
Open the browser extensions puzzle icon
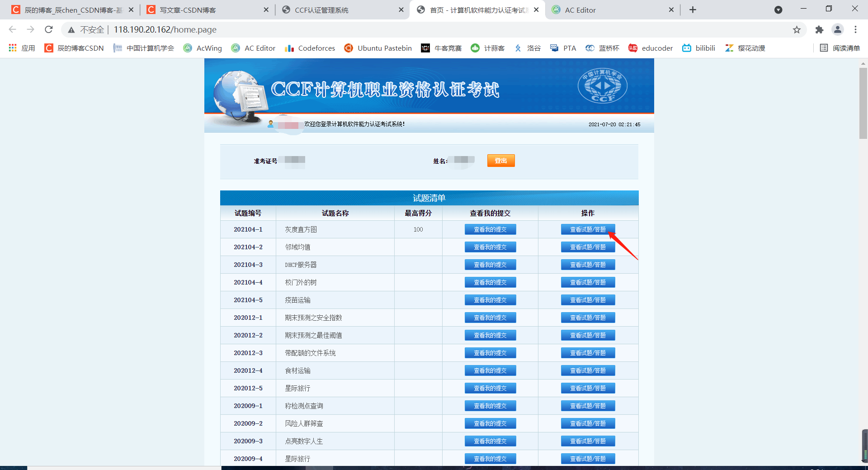coord(820,29)
